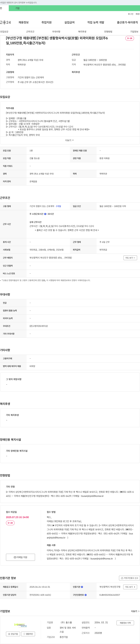
Task: Select the 환경 미화원 related job value
Action: [104, 158]
